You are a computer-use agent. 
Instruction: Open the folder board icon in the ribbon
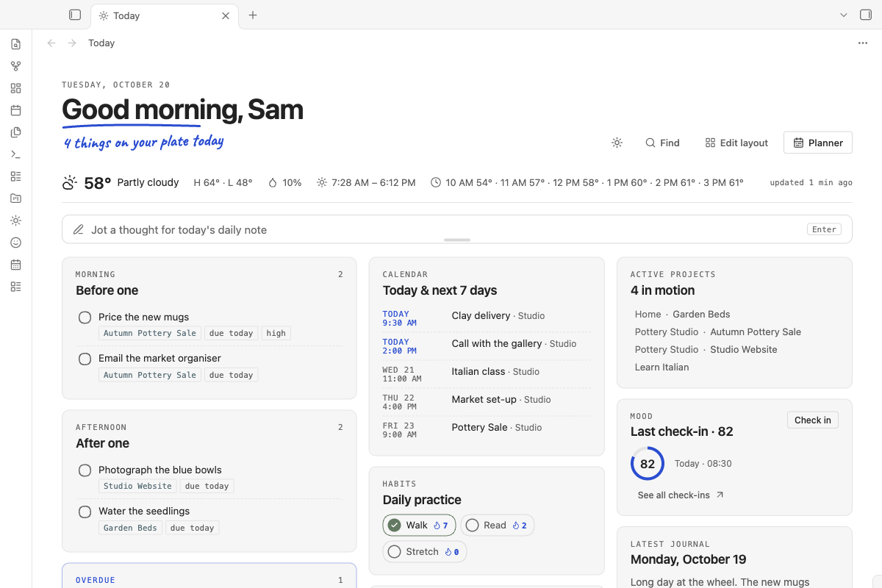point(16,198)
